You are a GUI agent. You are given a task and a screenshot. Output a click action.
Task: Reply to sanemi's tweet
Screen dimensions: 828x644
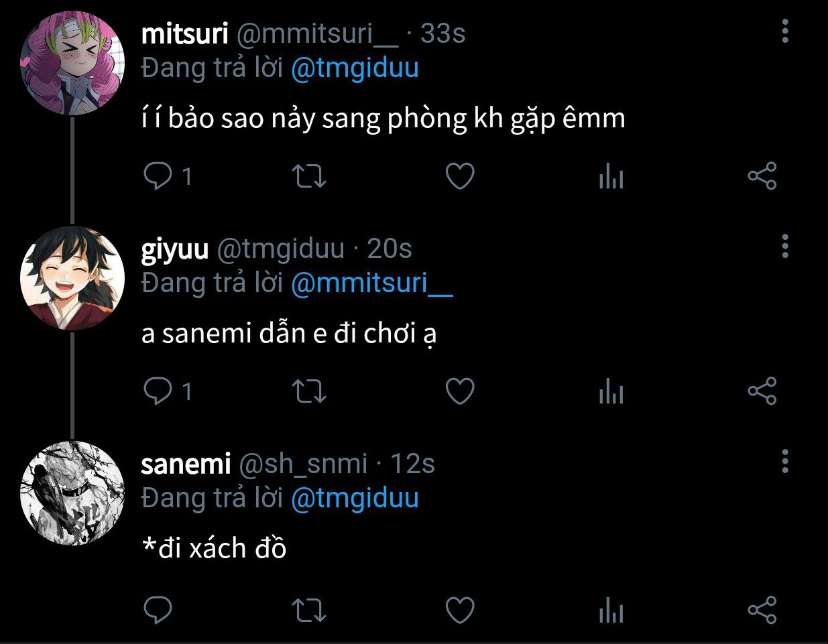pyautogui.click(x=158, y=610)
